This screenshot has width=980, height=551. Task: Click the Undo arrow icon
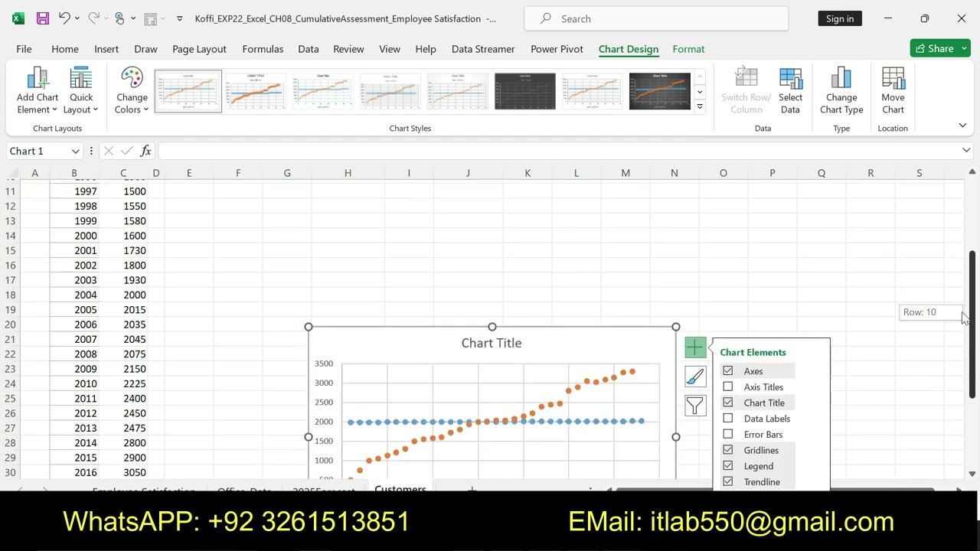click(65, 18)
